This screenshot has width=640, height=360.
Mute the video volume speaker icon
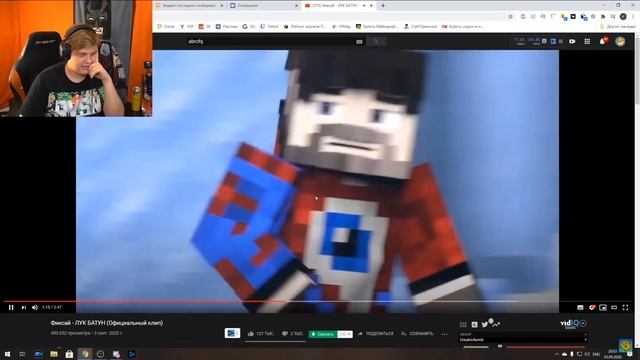coord(35,307)
